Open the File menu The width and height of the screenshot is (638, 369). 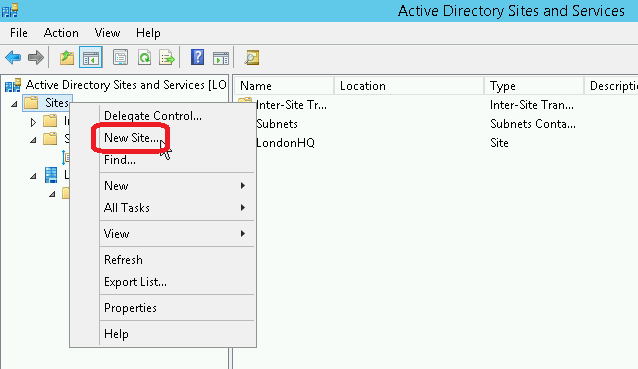19,33
